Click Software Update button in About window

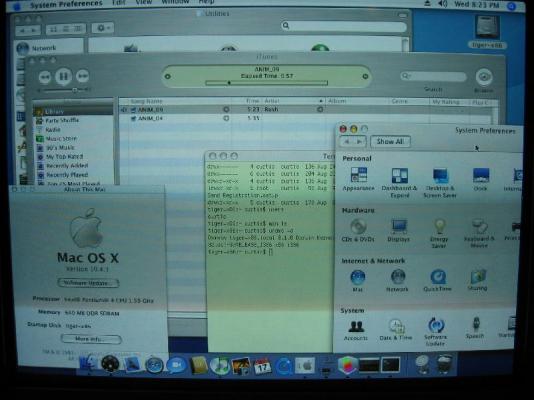(88, 283)
